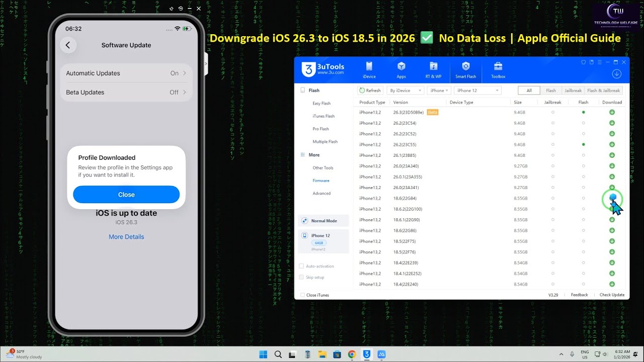Download firmware 18.4.1(22E252)

pyautogui.click(x=612, y=274)
